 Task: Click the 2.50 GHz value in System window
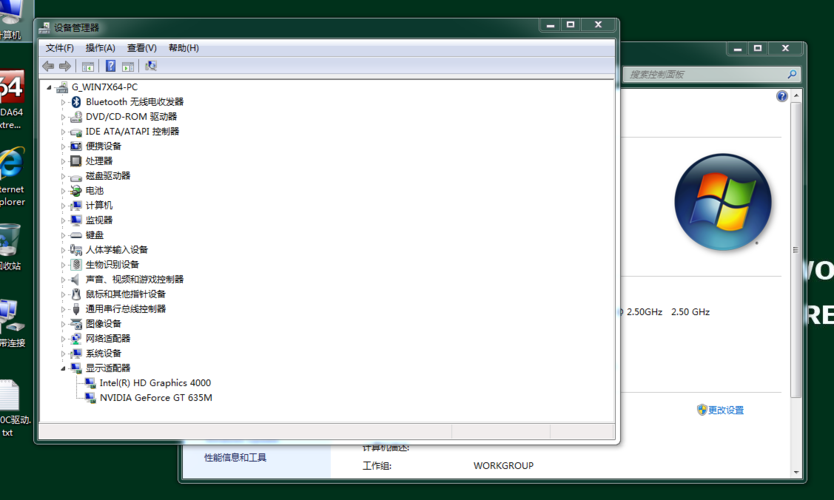690,312
